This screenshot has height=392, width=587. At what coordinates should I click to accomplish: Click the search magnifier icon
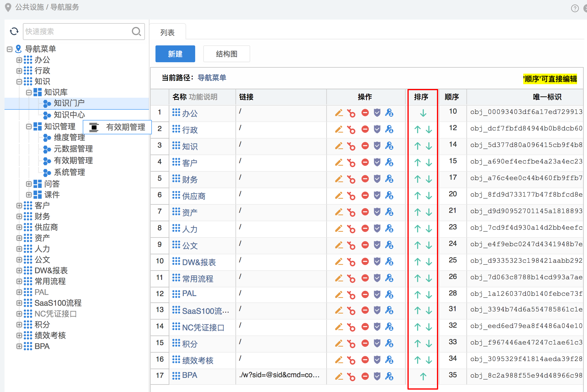137,31
